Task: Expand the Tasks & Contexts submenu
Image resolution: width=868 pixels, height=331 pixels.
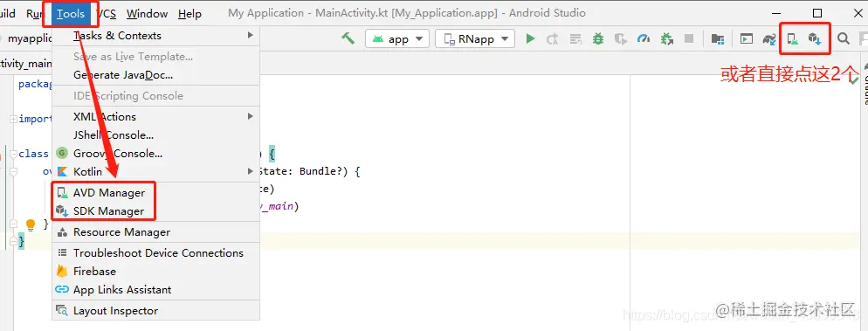Action: coord(156,36)
